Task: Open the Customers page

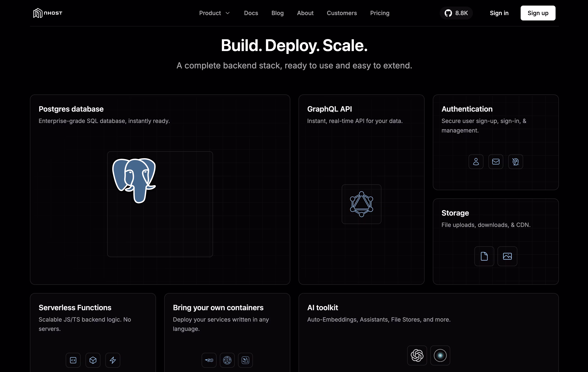Action: coord(342,13)
